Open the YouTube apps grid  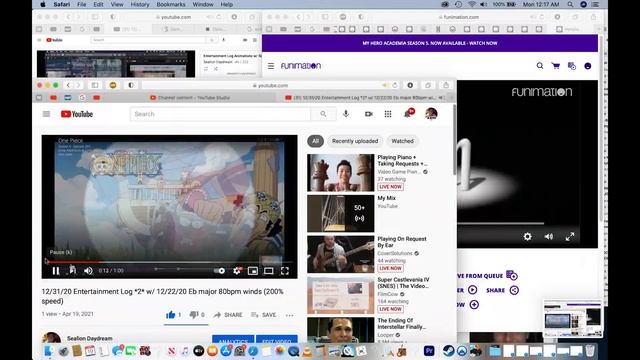pos(388,114)
